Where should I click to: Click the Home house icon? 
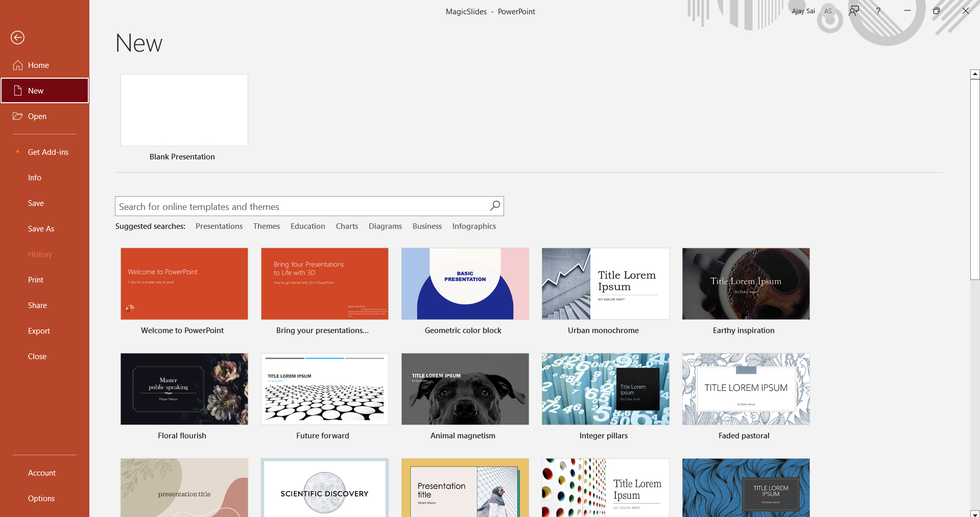18,65
